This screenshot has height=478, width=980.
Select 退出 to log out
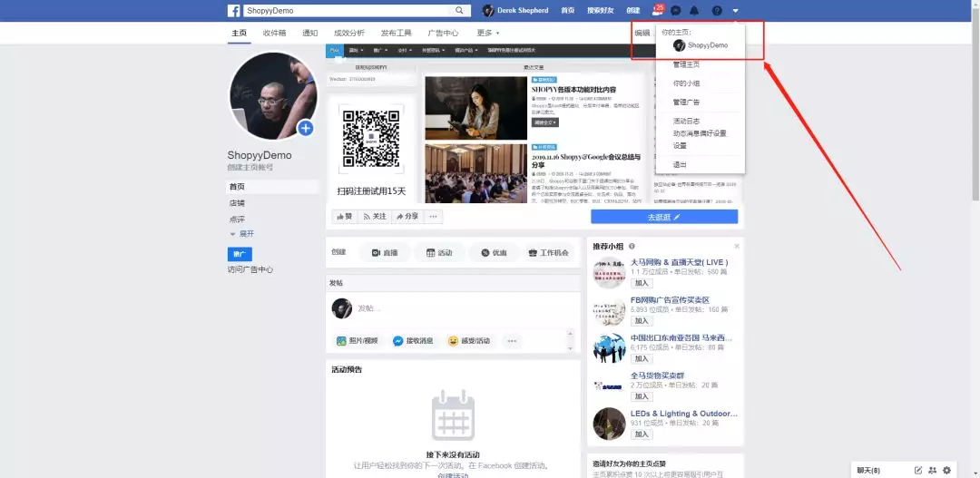click(680, 164)
